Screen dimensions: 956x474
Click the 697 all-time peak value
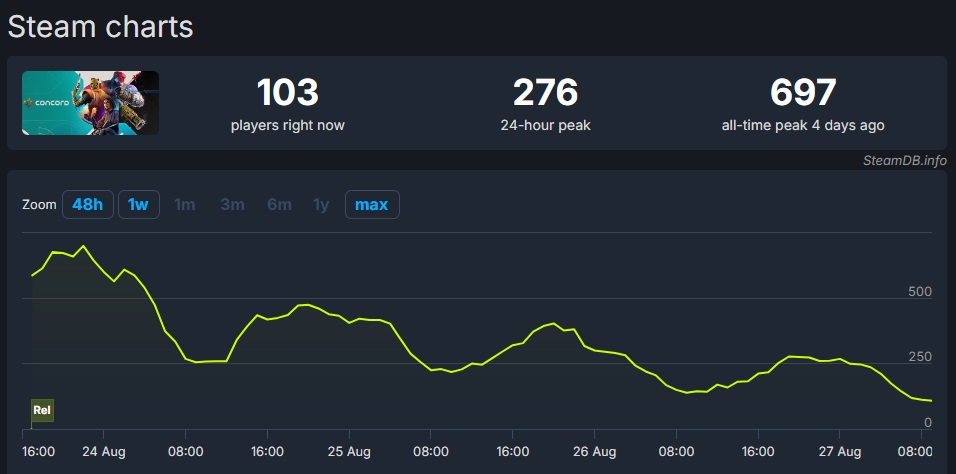coord(803,93)
